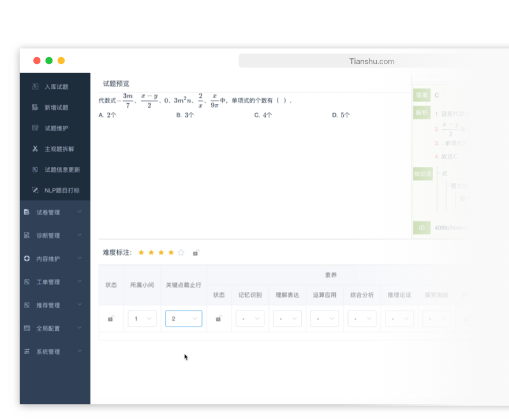This screenshot has width=509, height=420.
Task: Click the 全局配置 menu entry
Action: (55, 328)
